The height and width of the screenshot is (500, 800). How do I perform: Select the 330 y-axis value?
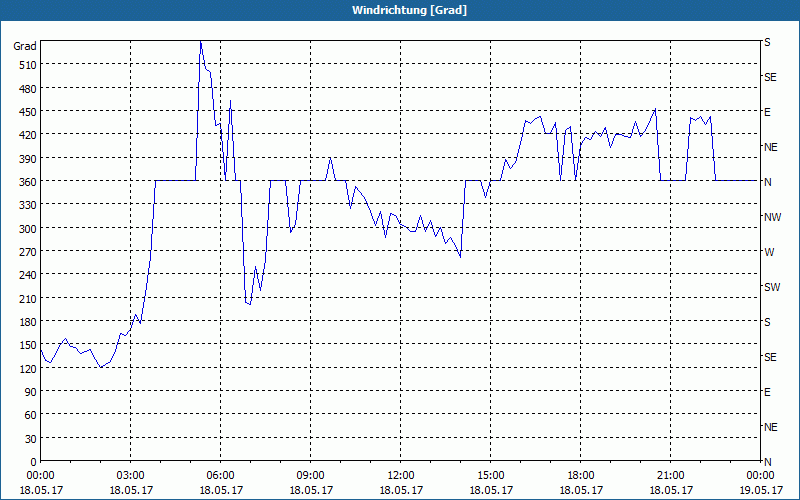tap(28, 205)
